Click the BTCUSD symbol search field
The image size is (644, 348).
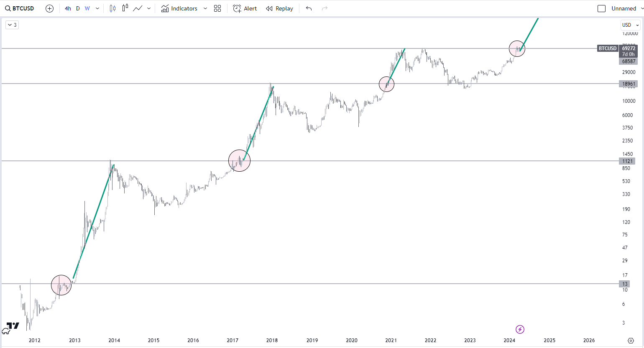point(20,8)
